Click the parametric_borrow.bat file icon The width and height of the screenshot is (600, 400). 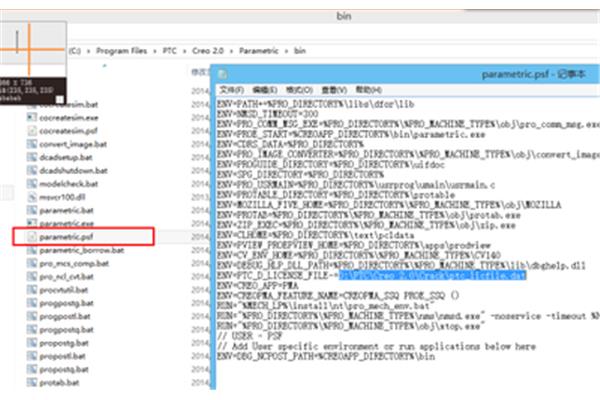tap(32, 250)
